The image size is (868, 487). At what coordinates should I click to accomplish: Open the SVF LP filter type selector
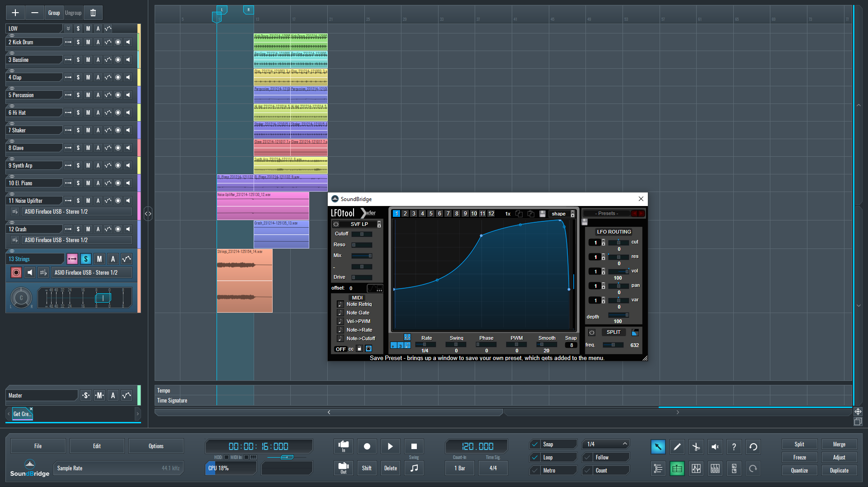[x=359, y=224]
